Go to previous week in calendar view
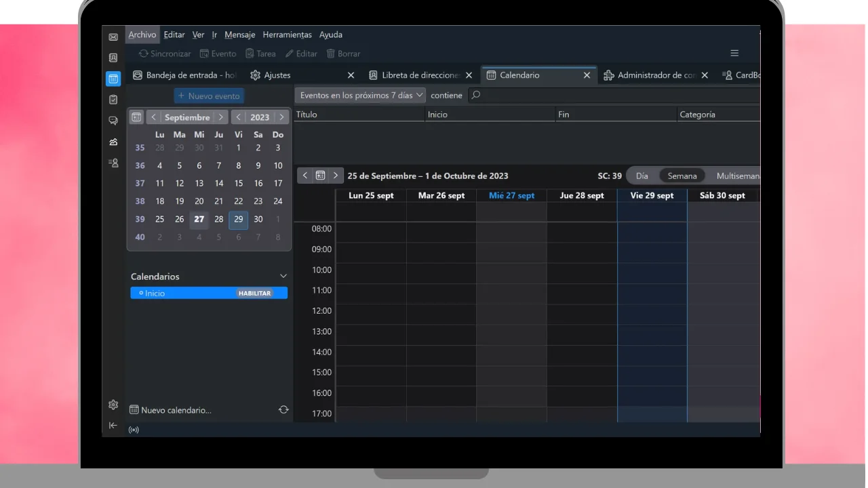The image size is (868, 488). point(305,176)
